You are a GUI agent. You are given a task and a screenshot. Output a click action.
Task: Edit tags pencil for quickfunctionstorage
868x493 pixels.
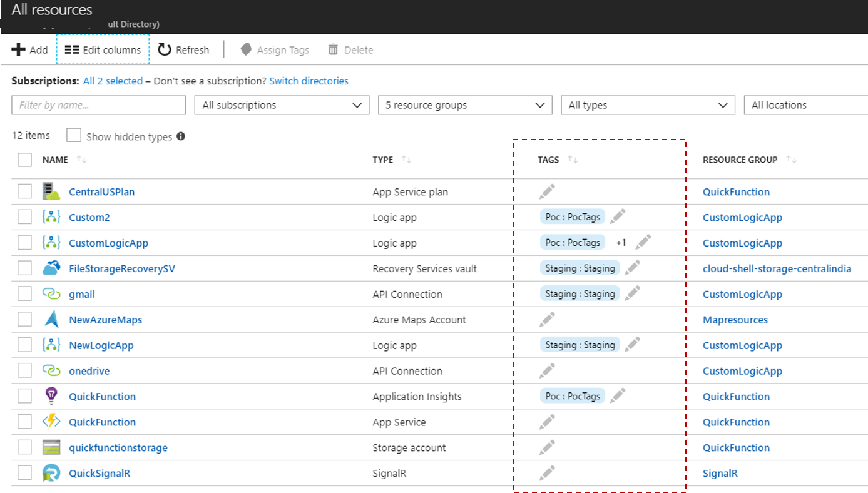pyautogui.click(x=547, y=447)
